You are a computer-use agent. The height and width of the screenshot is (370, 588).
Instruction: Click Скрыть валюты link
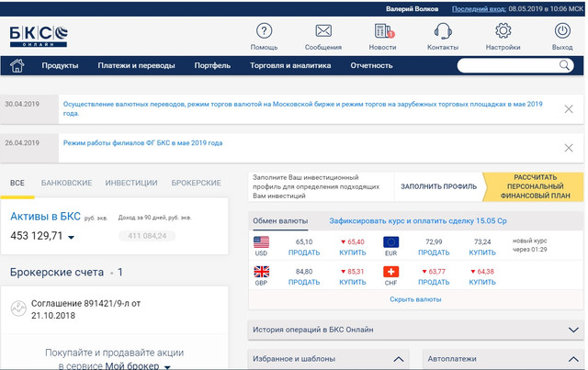[415, 299]
